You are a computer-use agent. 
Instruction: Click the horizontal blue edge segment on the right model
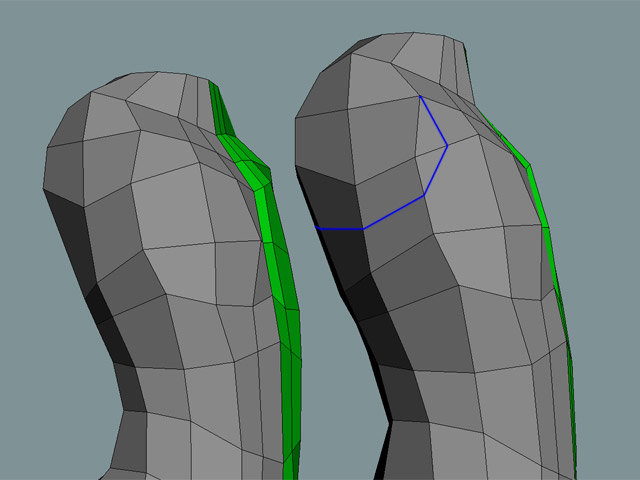[x=340, y=229]
